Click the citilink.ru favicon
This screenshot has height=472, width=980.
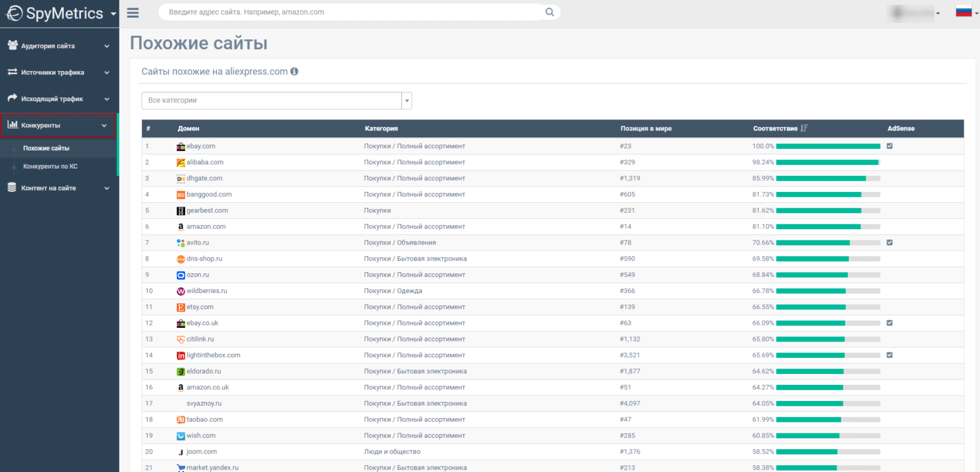click(x=181, y=340)
